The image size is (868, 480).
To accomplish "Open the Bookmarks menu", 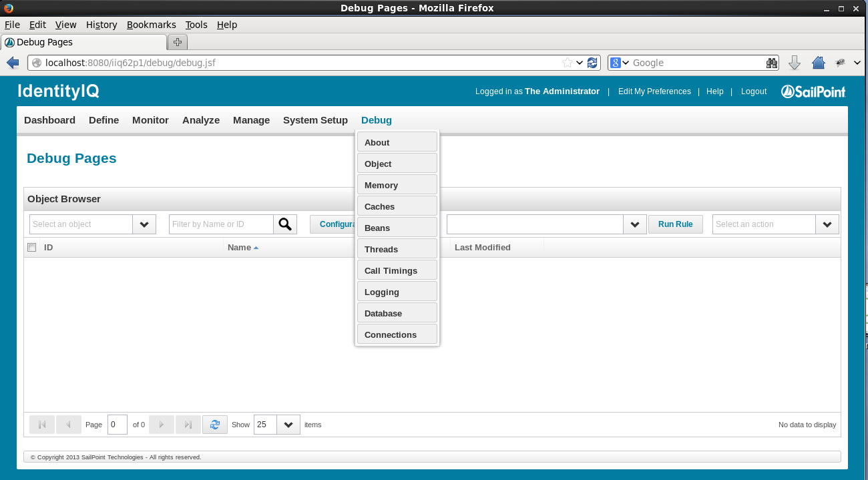I will coord(151,25).
